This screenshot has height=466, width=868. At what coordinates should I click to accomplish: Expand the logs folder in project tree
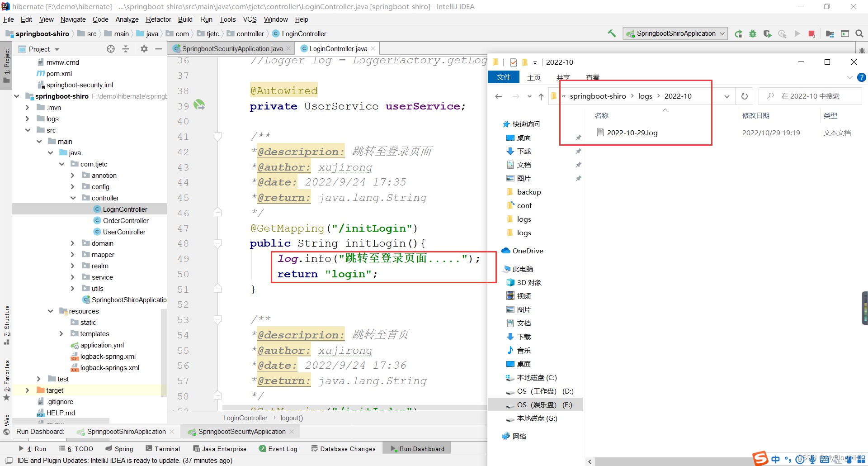[28, 119]
